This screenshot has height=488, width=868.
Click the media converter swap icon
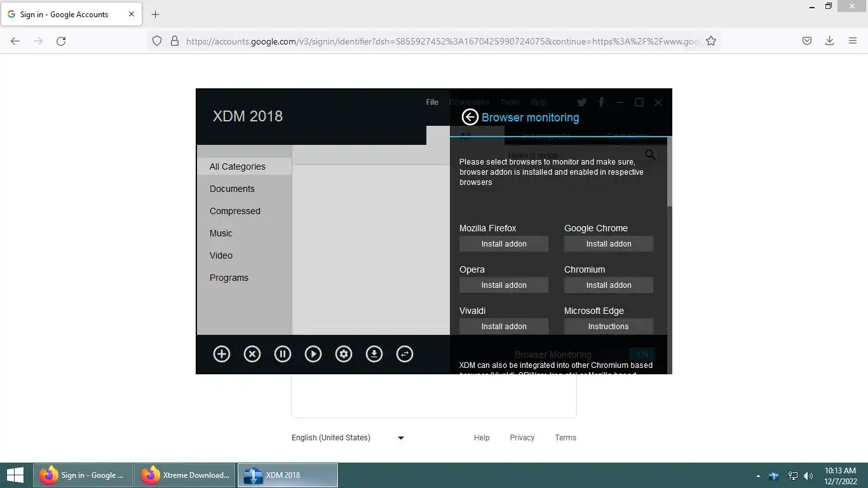[x=405, y=354]
